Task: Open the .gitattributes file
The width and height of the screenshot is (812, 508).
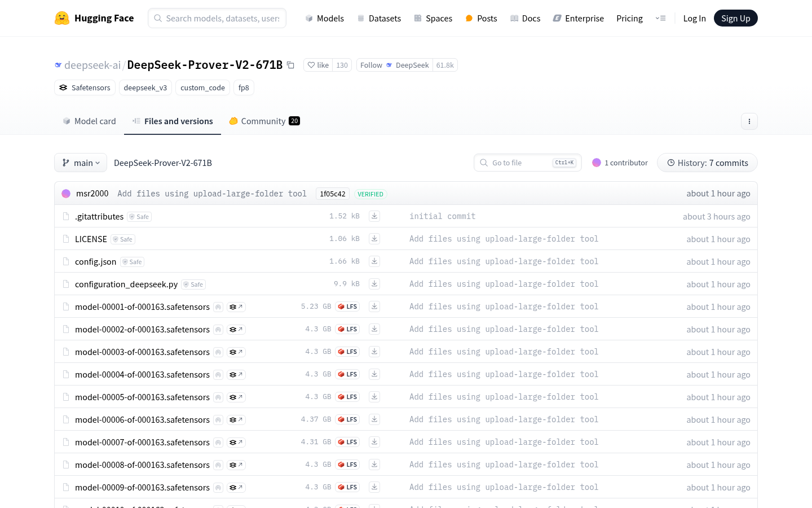Action: click(99, 216)
